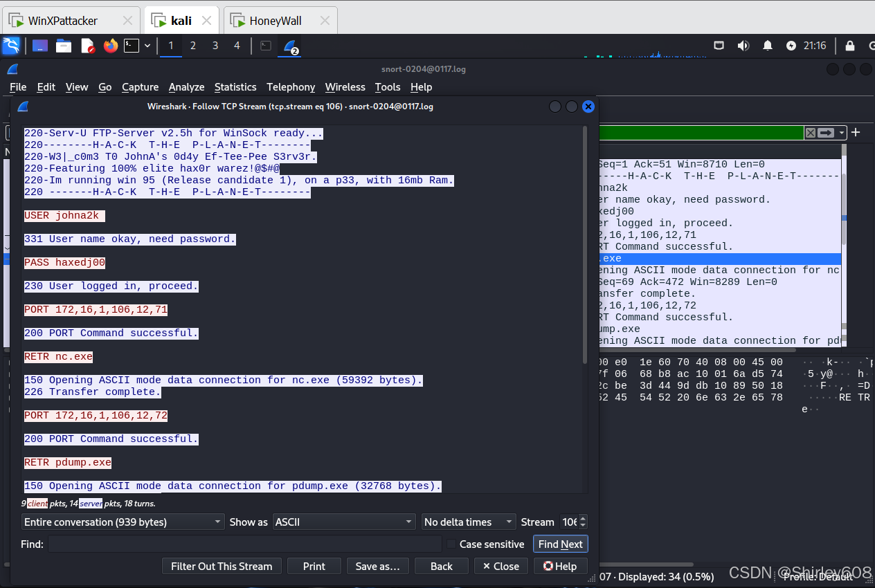Viewport: 875px width, 588px height.
Task: Click the Find Next button
Action: pyautogui.click(x=561, y=544)
